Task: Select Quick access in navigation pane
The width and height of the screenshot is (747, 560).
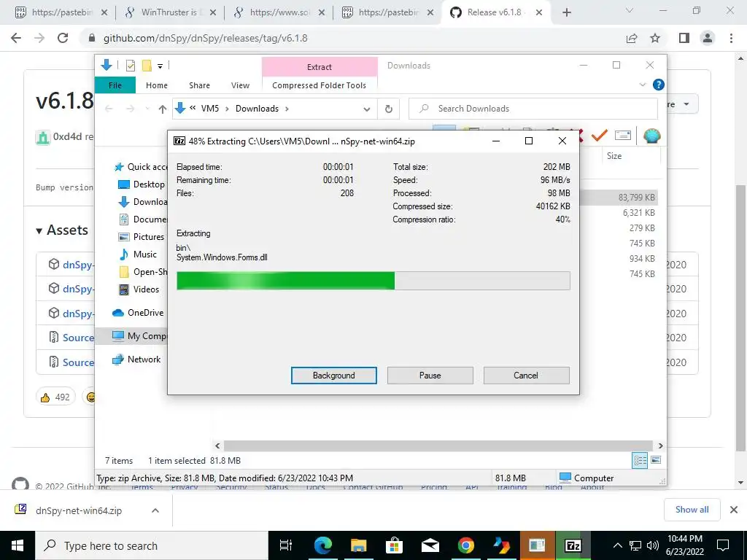Action: (140, 167)
